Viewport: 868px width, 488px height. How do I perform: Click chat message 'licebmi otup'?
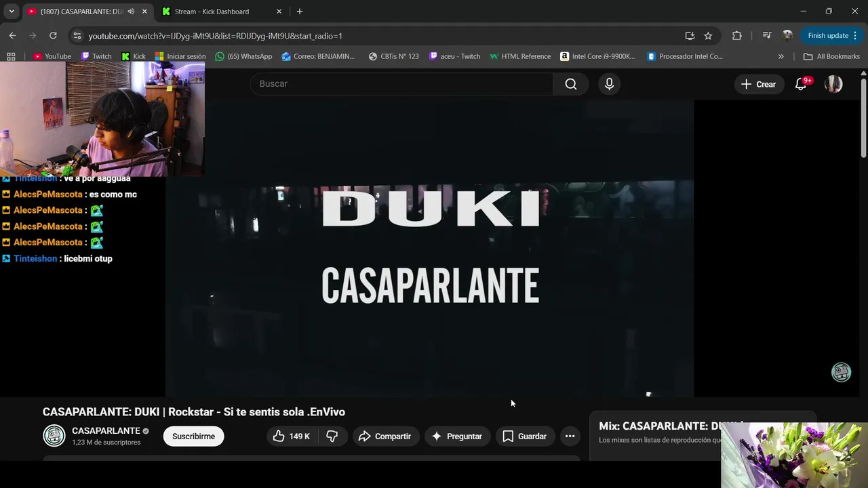(x=88, y=259)
